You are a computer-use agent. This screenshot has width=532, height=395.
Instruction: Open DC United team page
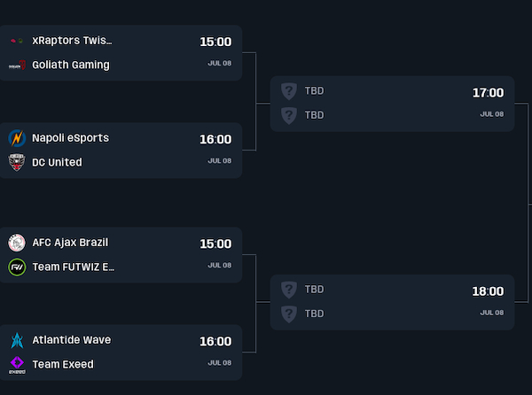click(x=57, y=162)
